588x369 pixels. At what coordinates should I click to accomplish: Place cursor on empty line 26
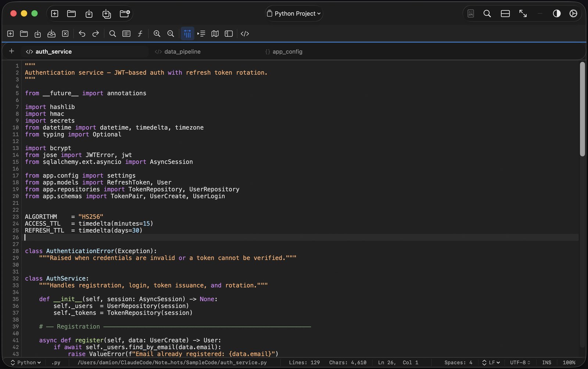pyautogui.click(x=301, y=237)
